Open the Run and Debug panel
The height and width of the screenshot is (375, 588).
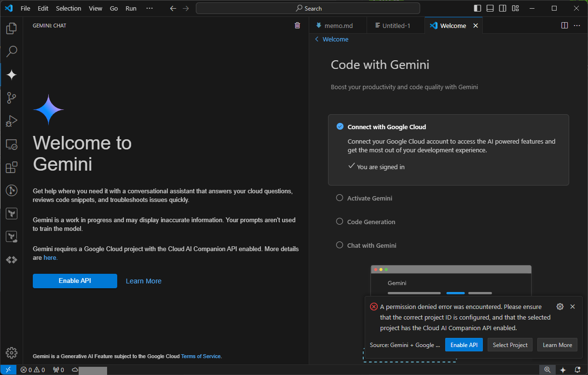click(11, 121)
